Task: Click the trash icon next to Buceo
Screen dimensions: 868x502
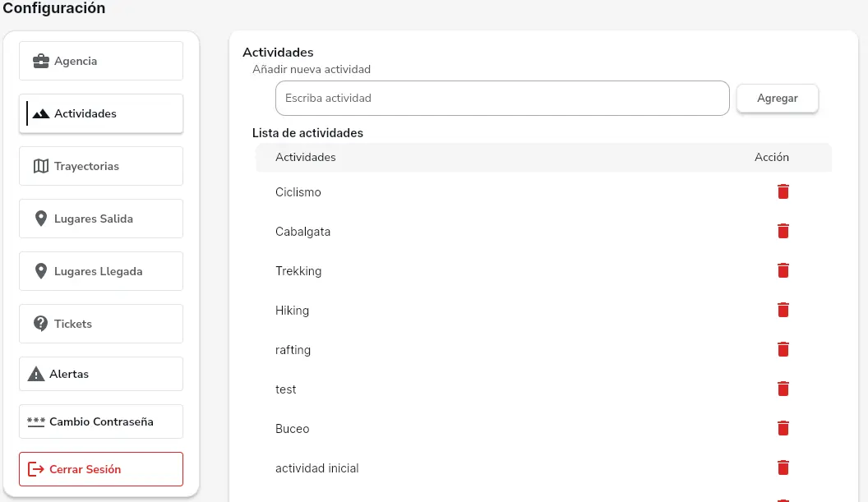Action: pos(783,427)
